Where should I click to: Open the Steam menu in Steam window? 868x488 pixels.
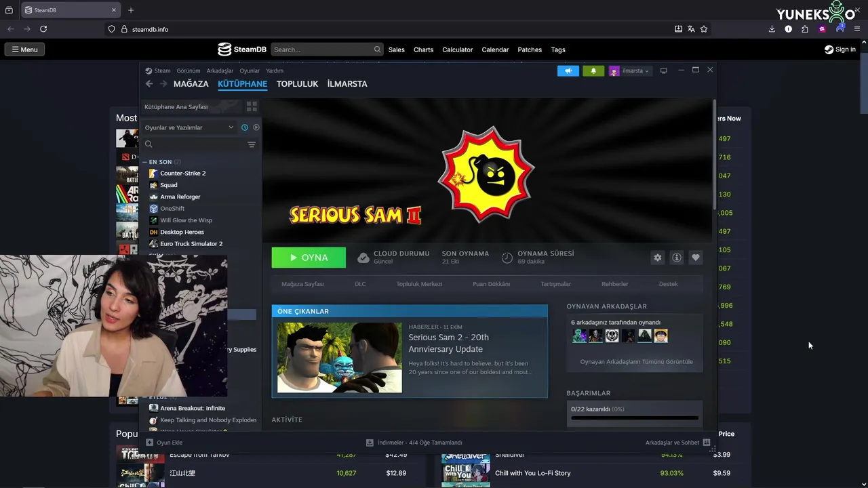[158, 70]
